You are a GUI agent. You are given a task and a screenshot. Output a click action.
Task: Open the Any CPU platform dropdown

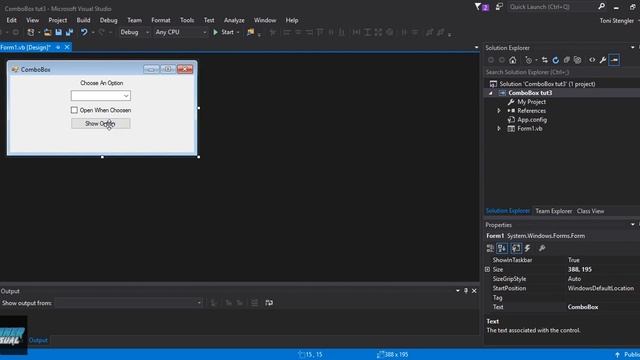click(x=204, y=32)
